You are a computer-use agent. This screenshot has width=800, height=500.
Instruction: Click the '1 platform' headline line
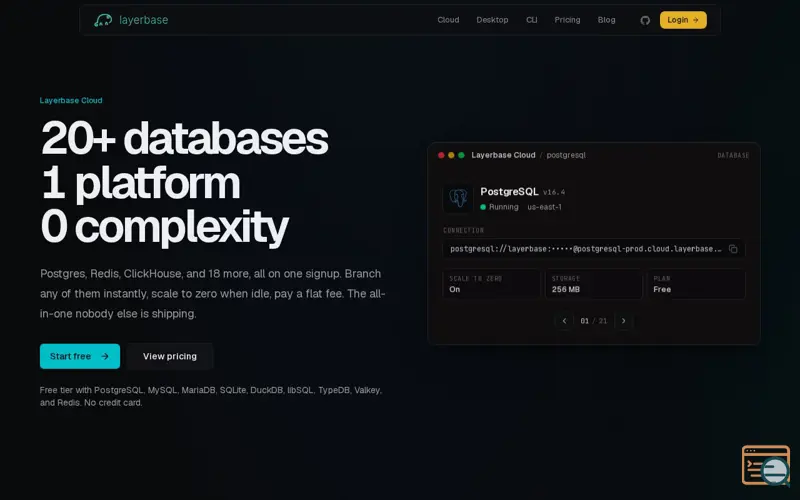click(x=140, y=183)
